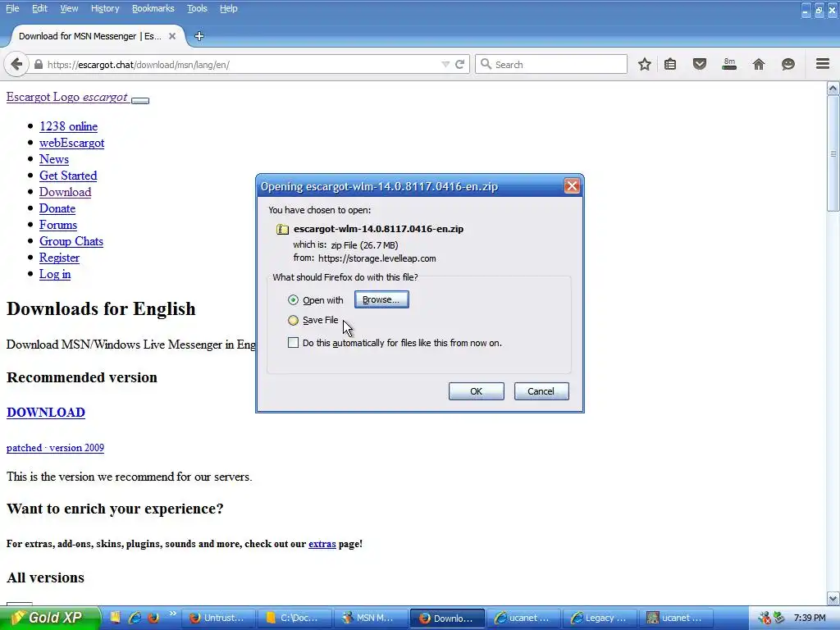Reload the page with the refresh icon
Image resolution: width=840 pixels, height=630 pixels.
(x=459, y=64)
